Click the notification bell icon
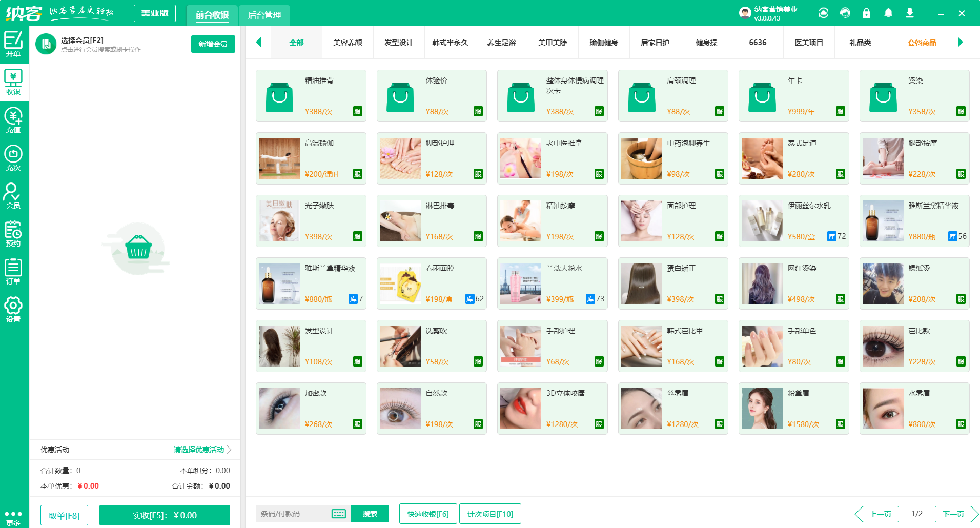 point(888,13)
